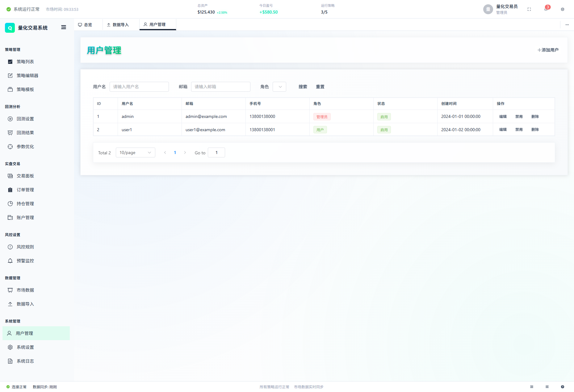574x392 pixels.
Task: Click the help question icon in the footer
Action: tap(563, 387)
